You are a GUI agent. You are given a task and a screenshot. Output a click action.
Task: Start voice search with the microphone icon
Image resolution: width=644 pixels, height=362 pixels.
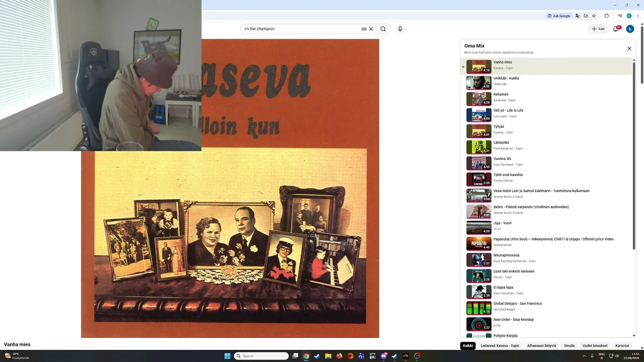pos(400,29)
